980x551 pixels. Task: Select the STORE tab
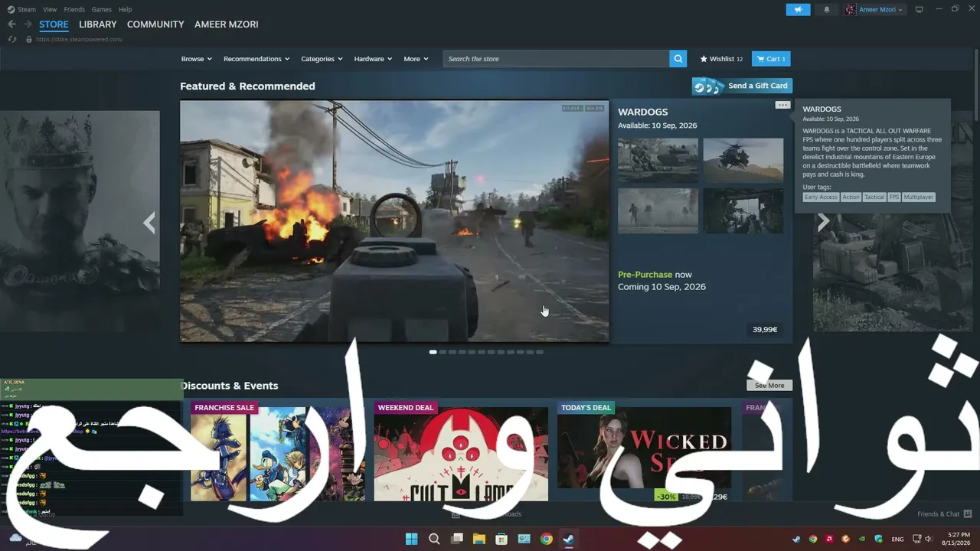point(54,24)
